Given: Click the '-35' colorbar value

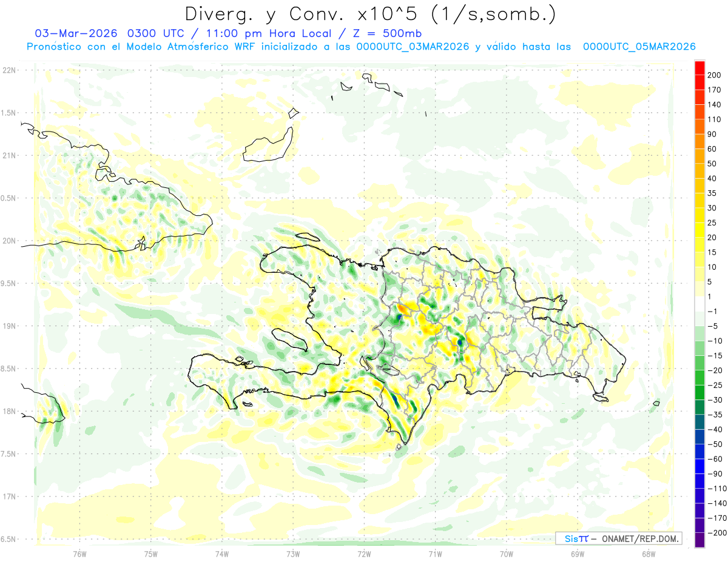Looking at the screenshot, I should click(x=715, y=415).
